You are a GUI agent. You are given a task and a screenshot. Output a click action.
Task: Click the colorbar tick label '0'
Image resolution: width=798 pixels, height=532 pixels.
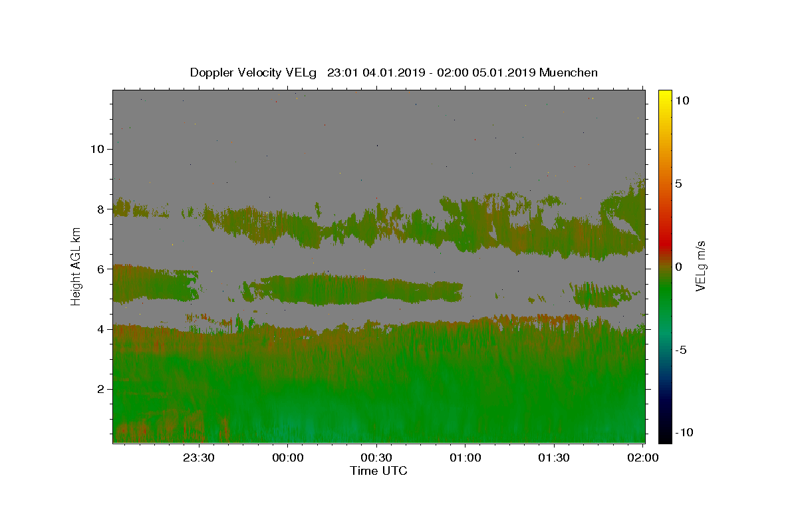pos(678,267)
